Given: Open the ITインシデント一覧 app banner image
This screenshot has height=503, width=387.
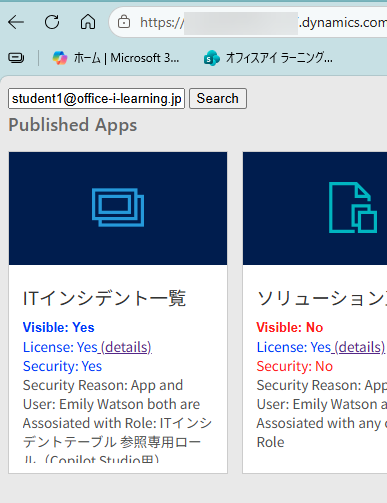Looking at the screenshot, I should 118,208.
